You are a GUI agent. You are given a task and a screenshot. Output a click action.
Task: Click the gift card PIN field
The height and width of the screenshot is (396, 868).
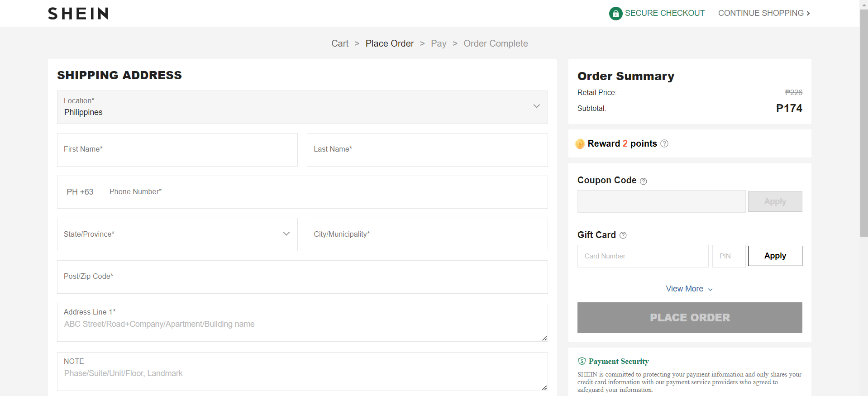click(729, 256)
